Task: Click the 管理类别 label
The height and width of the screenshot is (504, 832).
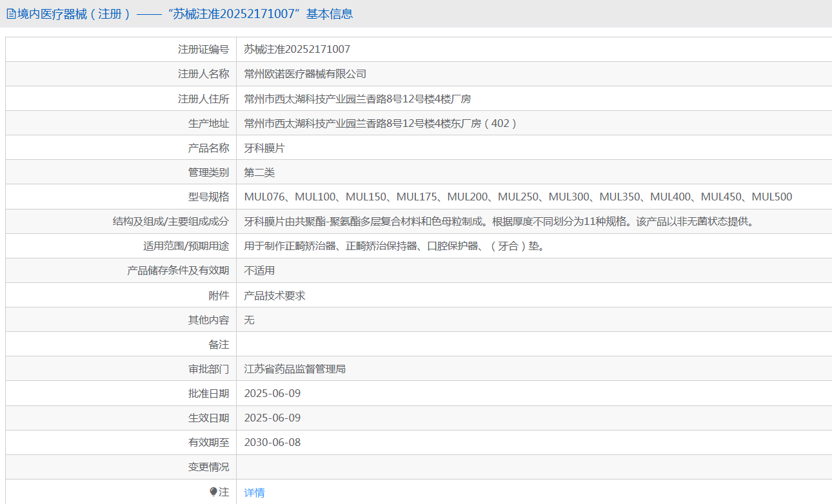Action: [x=208, y=172]
